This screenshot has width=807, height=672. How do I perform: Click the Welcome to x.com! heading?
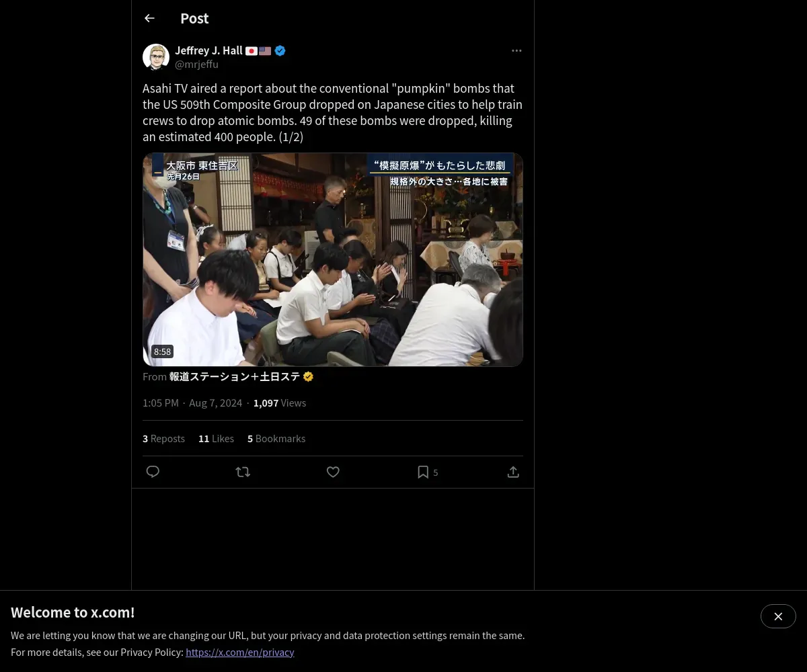[73, 612]
